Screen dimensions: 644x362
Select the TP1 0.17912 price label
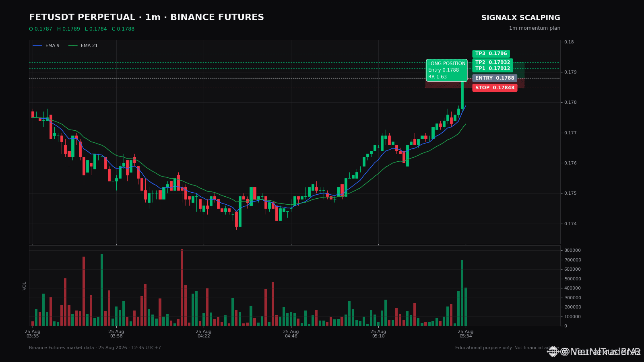point(493,68)
